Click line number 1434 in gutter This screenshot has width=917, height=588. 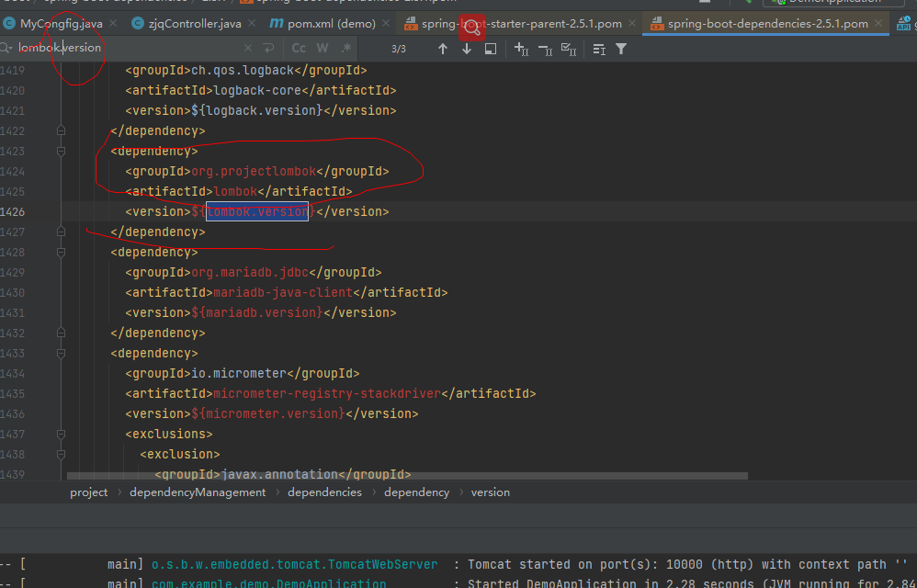[x=12, y=374]
